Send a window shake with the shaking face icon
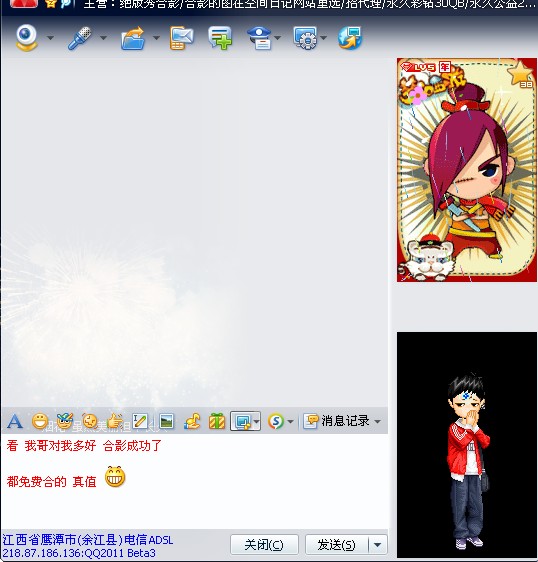This screenshot has width=538, height=562. [90, 421]
